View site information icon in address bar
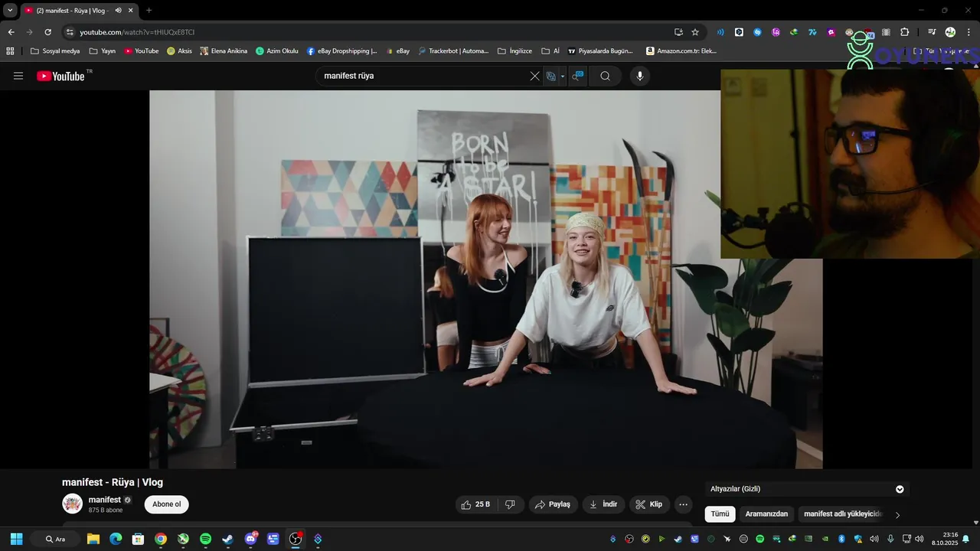The image size is (980, 551). coord(70,32)
